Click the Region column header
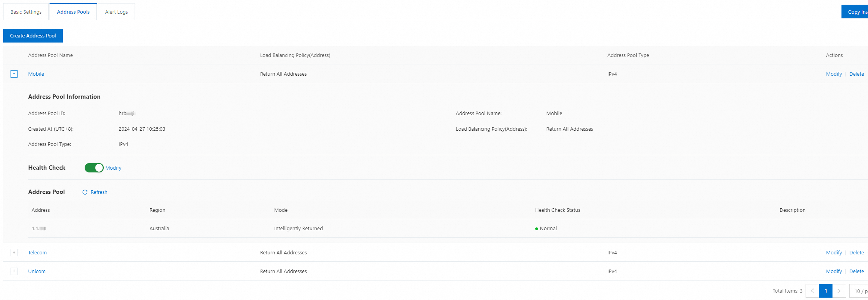 click(157, 210)
